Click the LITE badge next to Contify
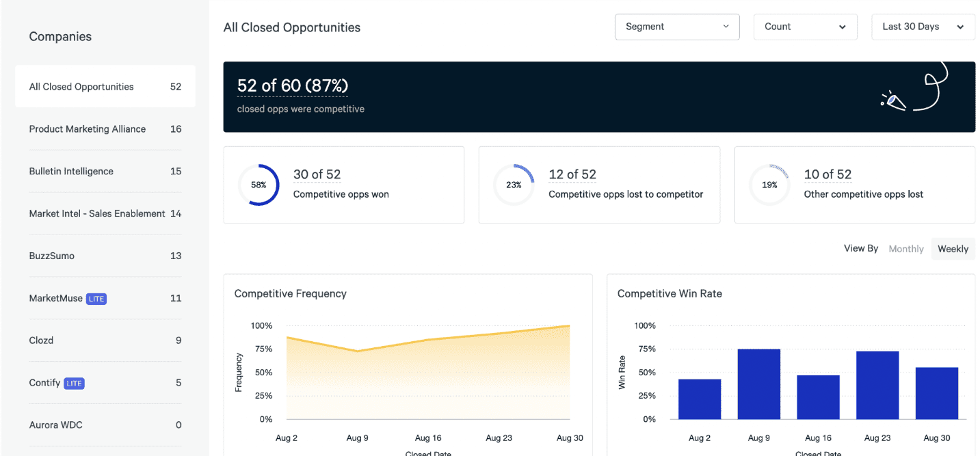The image size is (980, 456). 75,384
